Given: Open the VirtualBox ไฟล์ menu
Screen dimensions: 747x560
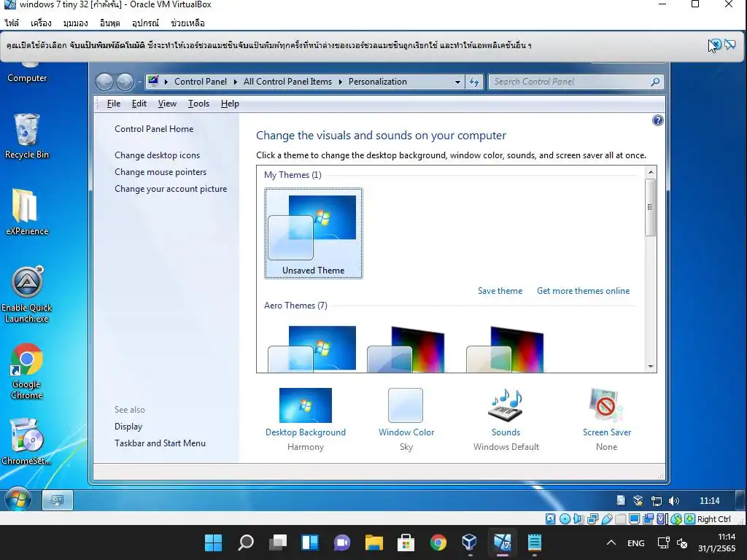Looking at the screenshot, I should (x=12, y=23).
